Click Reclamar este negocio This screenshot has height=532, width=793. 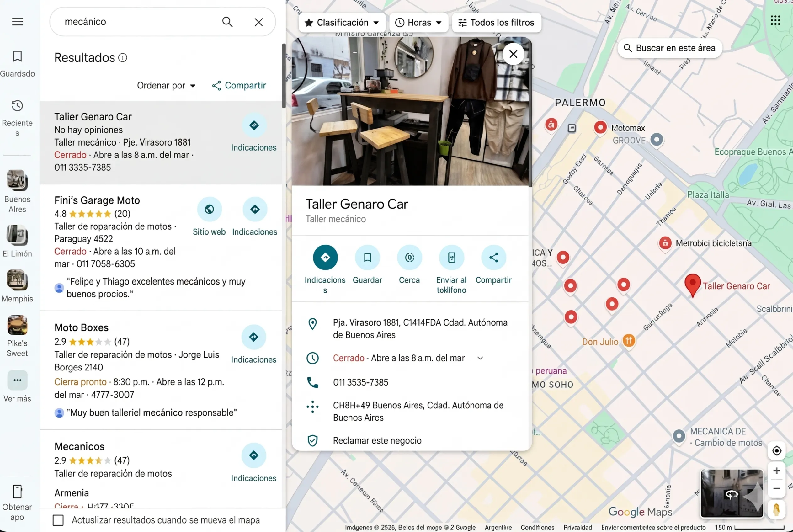[377, 440]
